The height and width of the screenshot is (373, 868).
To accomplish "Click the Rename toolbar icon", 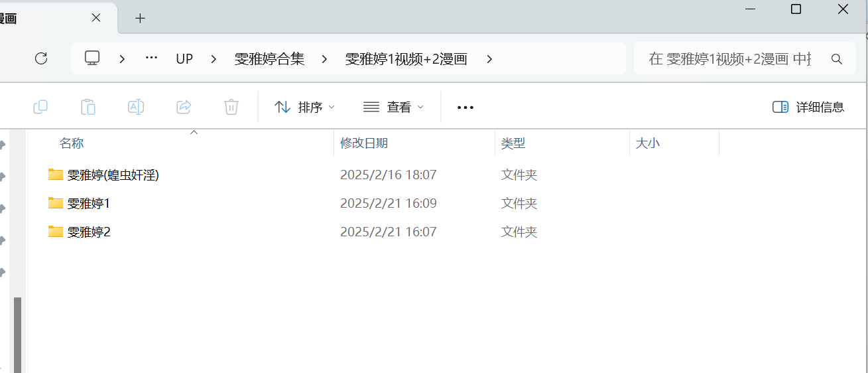I will tap(136, 107).
